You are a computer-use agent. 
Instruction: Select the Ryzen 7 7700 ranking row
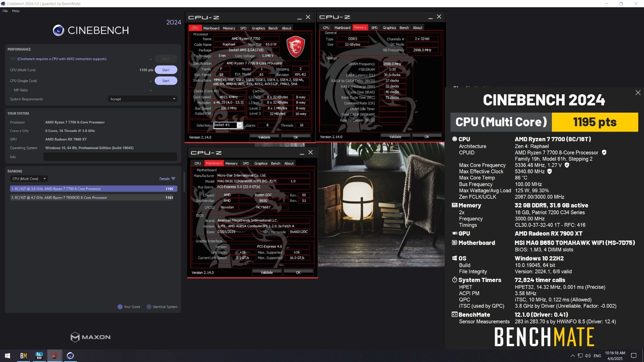(x=93, y=189)
